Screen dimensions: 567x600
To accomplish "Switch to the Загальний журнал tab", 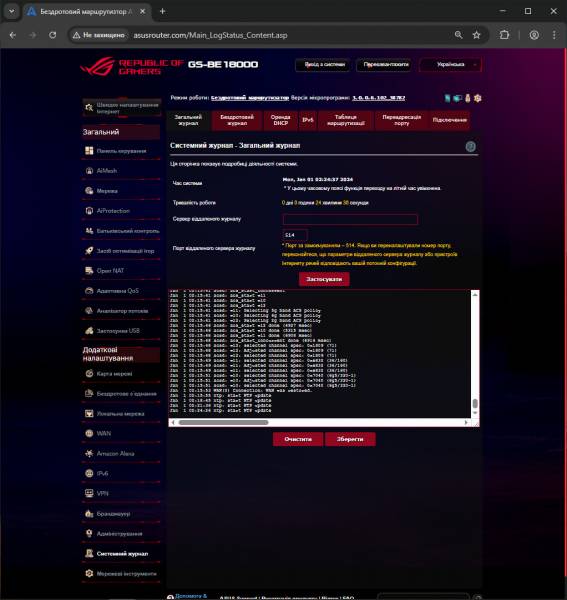I will click(188, 120).
